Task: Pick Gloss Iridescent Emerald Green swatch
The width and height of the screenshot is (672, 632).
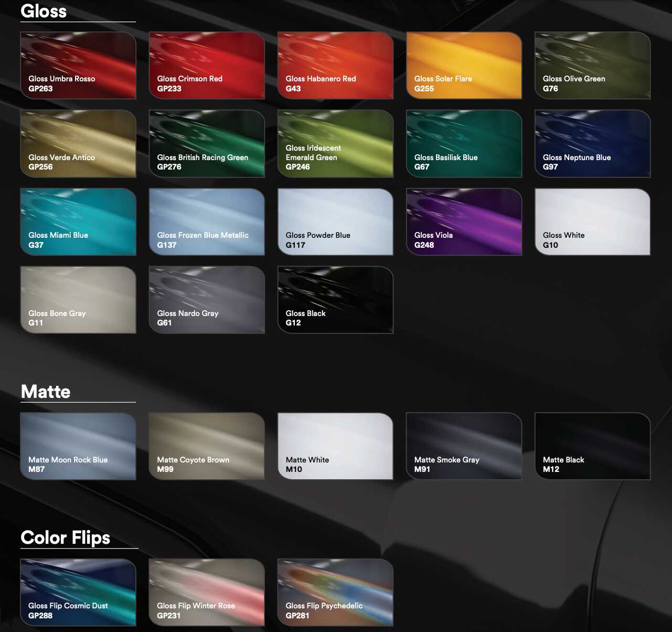Action: click(335, 143)
